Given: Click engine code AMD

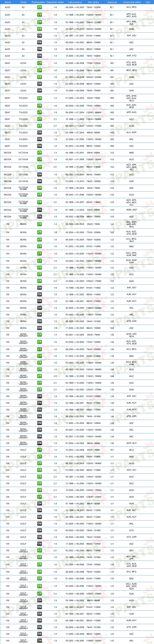Looking at the screenshot, I should pyautogui.click(x=132, y=153).
